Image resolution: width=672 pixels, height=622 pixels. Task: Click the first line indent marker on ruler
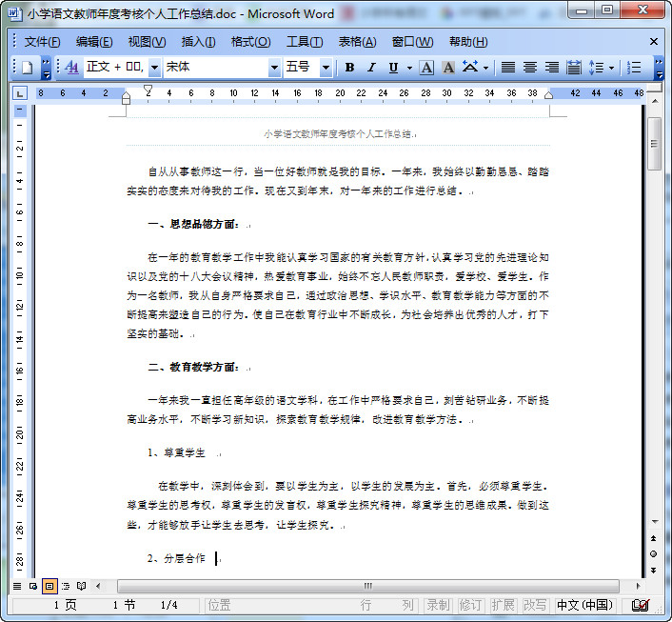tap(148, 90)
